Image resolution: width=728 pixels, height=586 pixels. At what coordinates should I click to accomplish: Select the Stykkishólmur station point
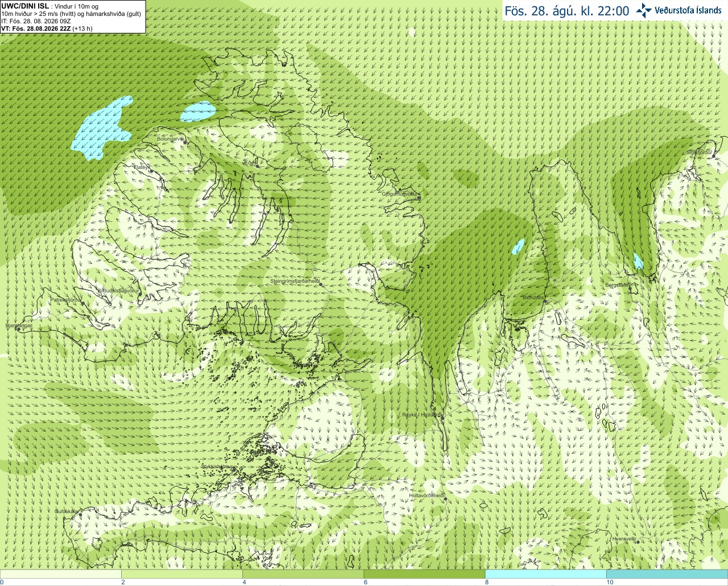point(233,469)
